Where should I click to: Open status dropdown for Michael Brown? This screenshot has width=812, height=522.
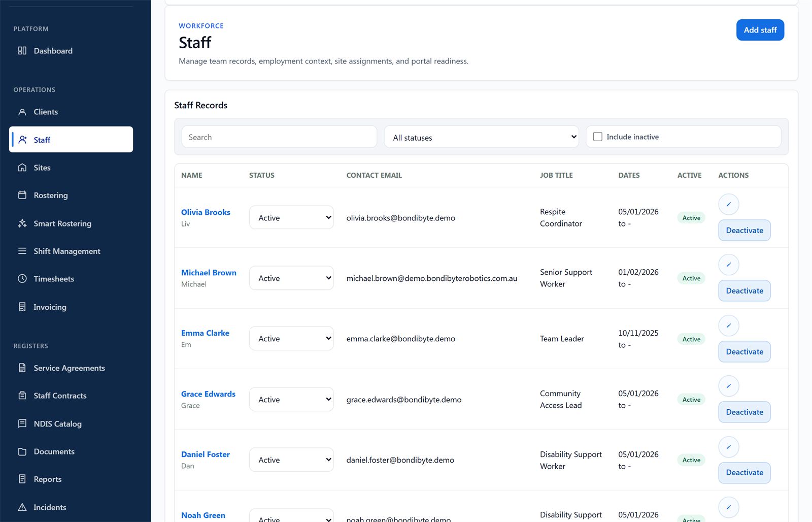pyautogui.click(x=291, y=278)
